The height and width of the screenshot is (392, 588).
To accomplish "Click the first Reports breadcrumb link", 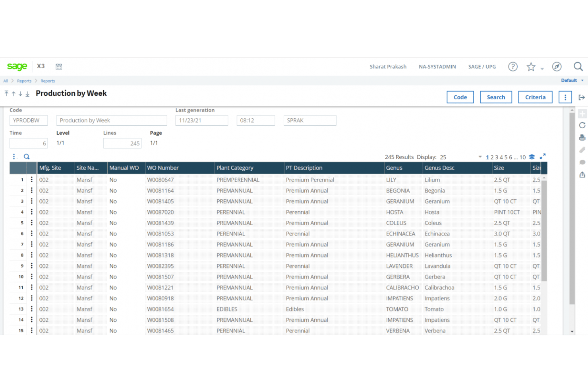I will click(x=24, y=81).
